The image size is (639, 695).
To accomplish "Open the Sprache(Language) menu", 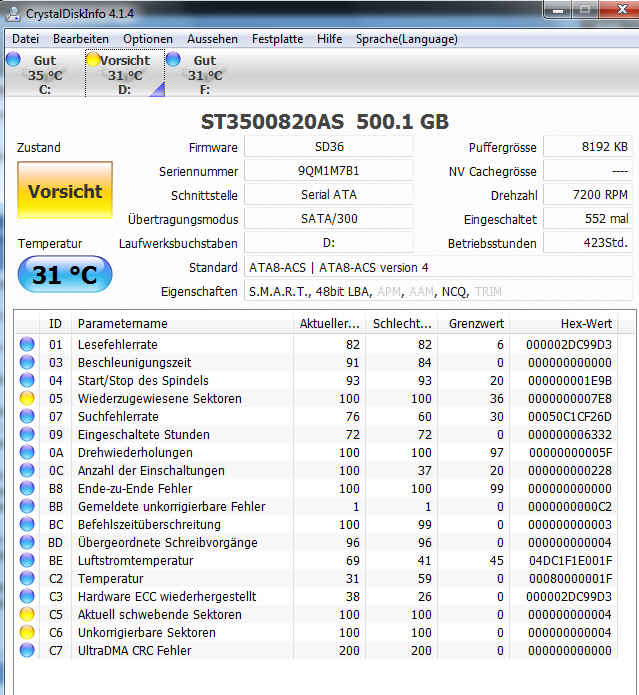I will [x=406, y=39].
